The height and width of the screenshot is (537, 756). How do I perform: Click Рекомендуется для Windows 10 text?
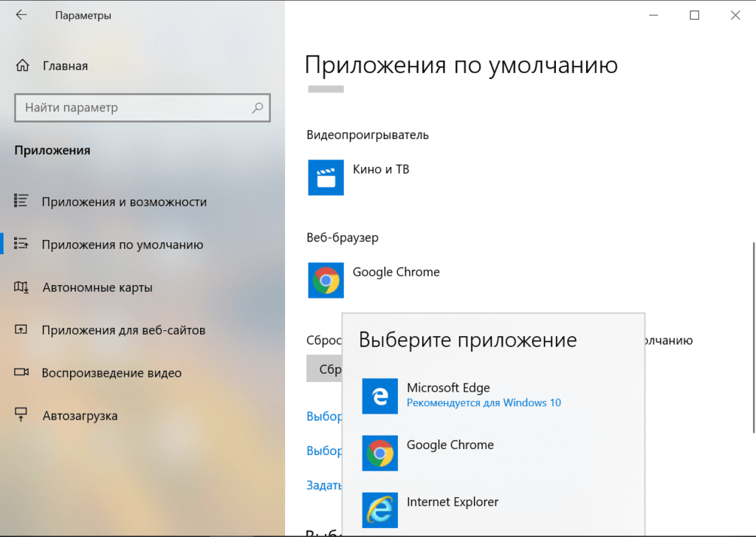click(484, 403)
